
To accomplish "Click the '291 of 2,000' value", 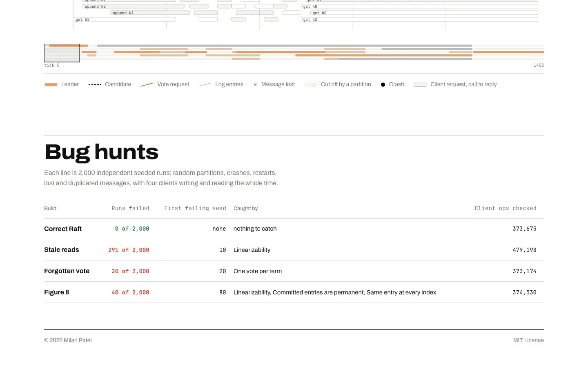I will point(129,250).
